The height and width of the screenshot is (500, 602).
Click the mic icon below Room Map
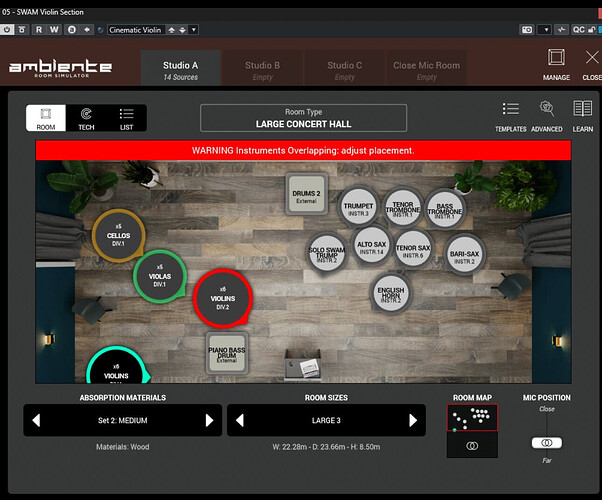tap(472, 445)
